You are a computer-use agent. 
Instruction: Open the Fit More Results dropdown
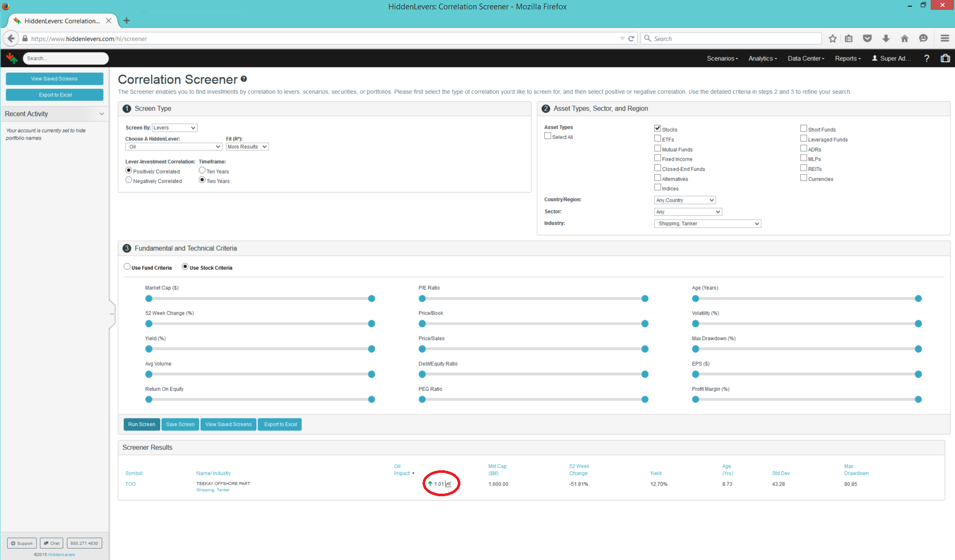tap(247, 147)
